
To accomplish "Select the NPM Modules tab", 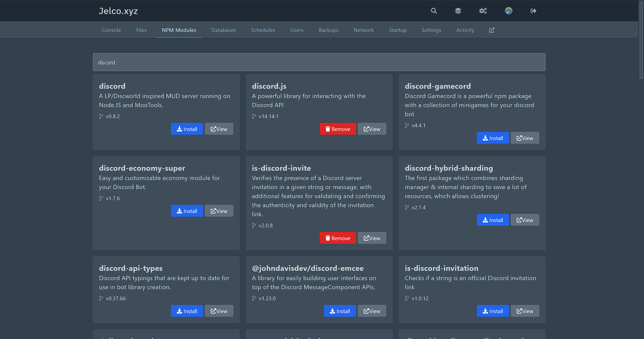I will pos(179,30).
